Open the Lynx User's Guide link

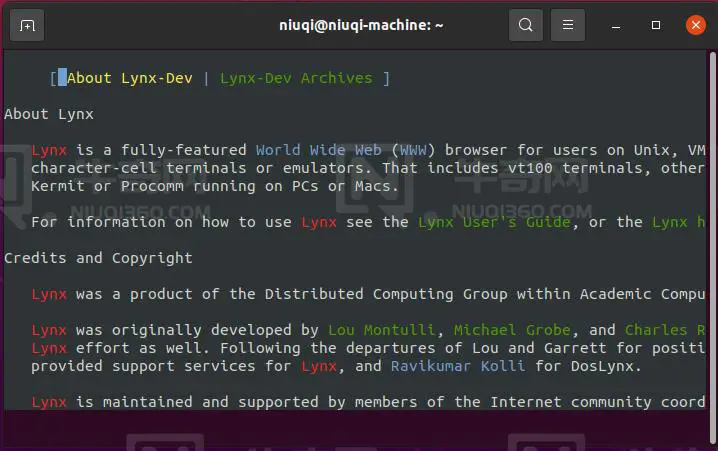(x=494, y=222)
